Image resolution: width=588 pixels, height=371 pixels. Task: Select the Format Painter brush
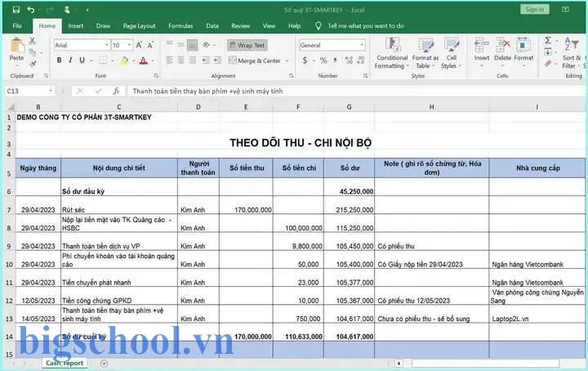point(32,64)
